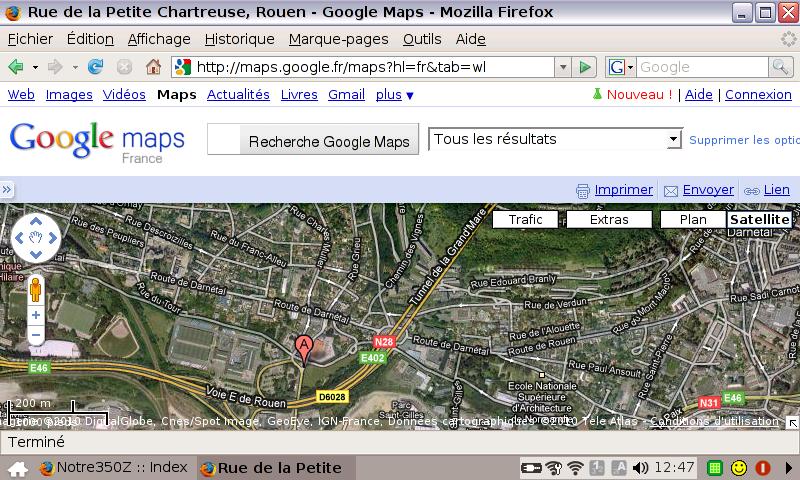Viewport: 800px width, 480px height.
Task: Expand the collapsed side panel chevron
Action: (x=7, y=190)
